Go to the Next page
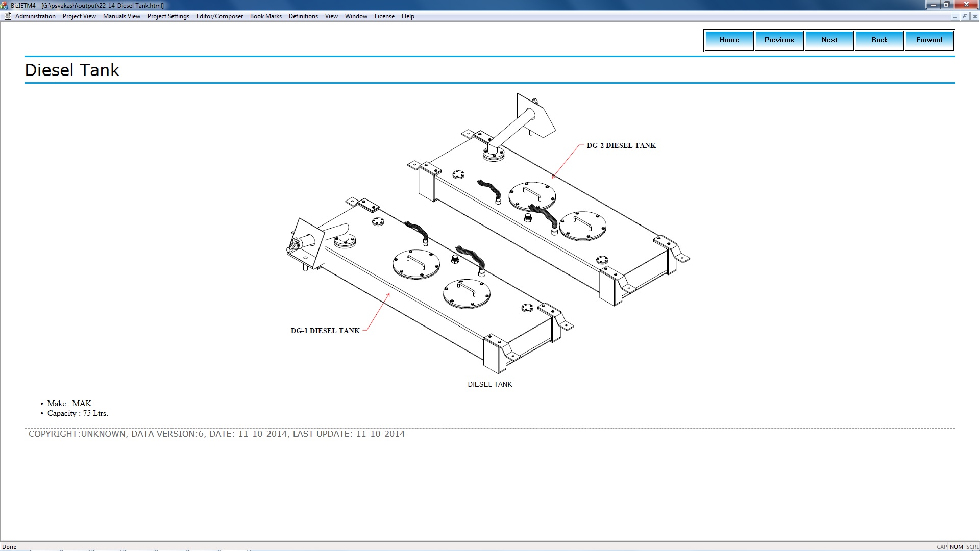 click(x=829, y=40)
